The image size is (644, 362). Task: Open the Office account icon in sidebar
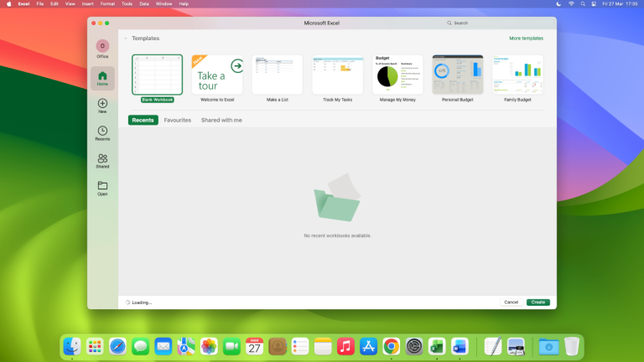pos(102,47)
